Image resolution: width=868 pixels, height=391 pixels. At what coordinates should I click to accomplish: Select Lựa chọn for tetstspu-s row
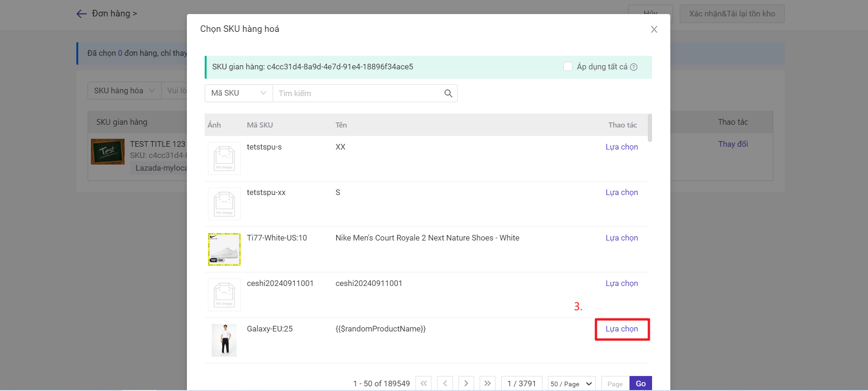pyautogui.click(x=622, y=147)
